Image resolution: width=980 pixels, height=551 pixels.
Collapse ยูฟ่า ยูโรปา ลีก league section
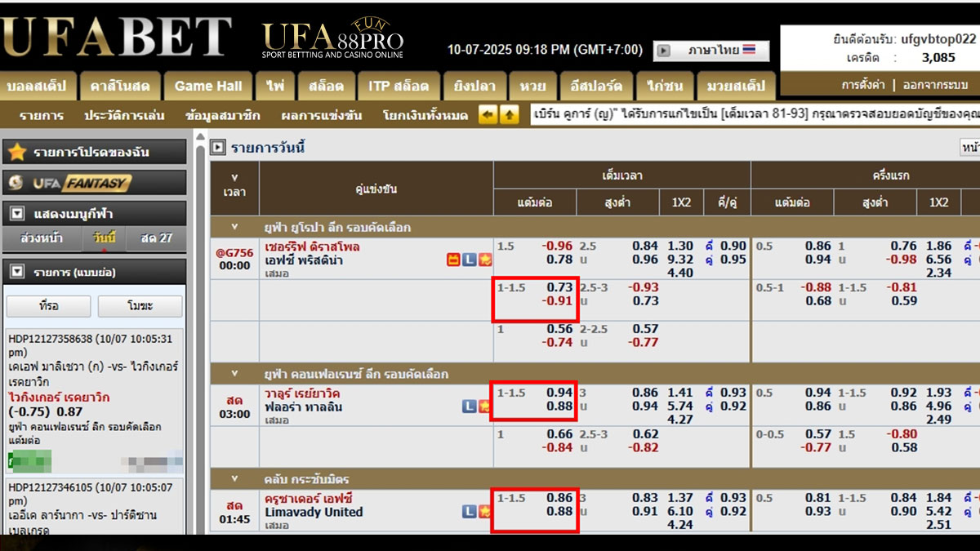[234, 227]
